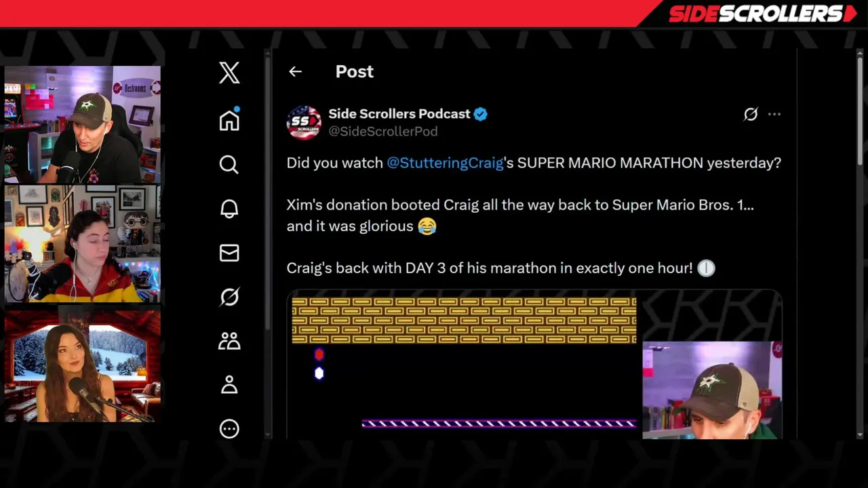Click the Mario marathon video thumbnail
The width and height of the screenshot is (868, 488).
[534, 365]
